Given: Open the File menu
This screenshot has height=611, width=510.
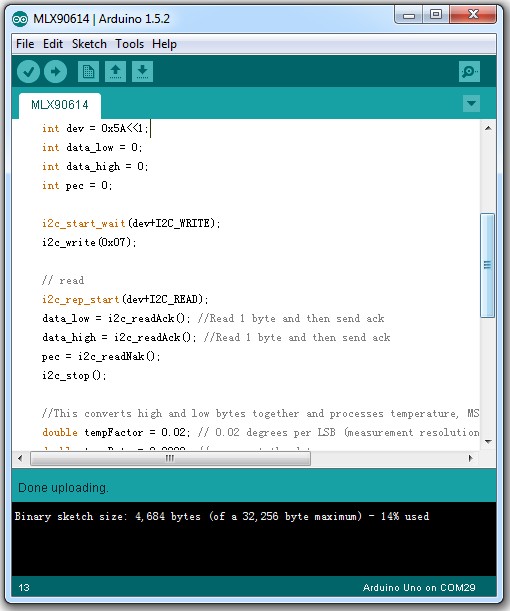Looking at the screenshot, I should (x=25, y=44).
